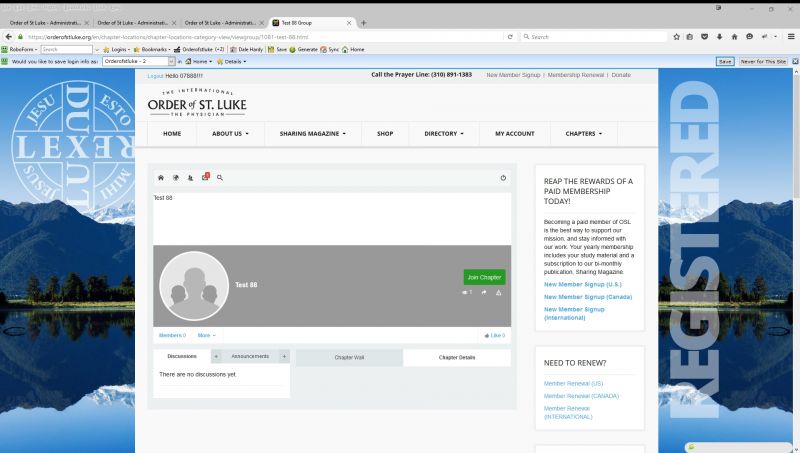Switch to the Discussions tab
Viewport: 800px width, 453px height.
click(x=182, y=356)
